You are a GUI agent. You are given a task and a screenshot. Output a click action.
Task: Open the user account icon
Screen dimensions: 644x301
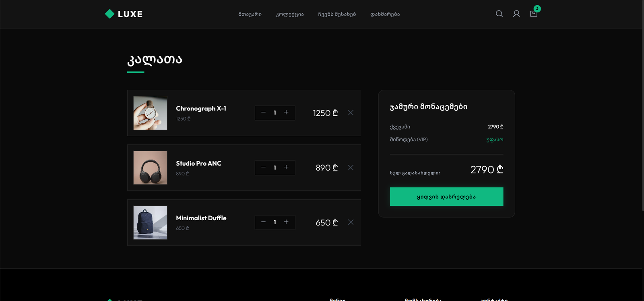tap(516, 14)
